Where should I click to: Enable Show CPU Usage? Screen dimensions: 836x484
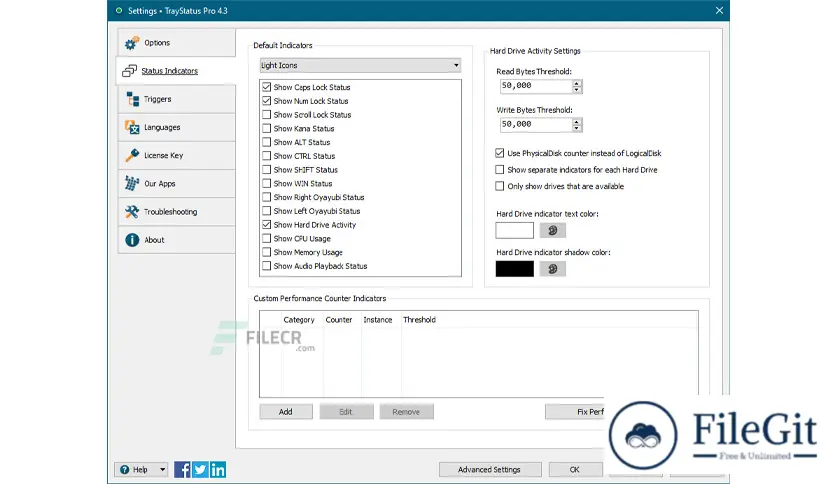click(x=267, y=238)
